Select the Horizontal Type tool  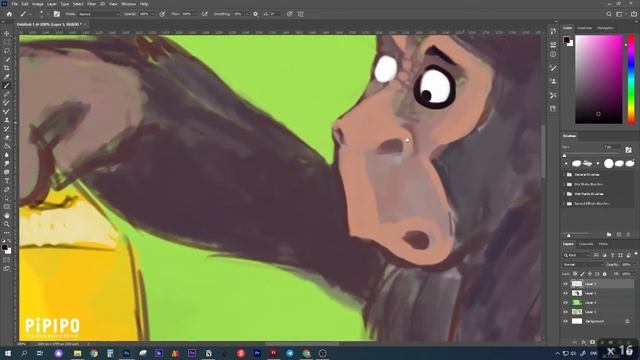coord(7,181)
